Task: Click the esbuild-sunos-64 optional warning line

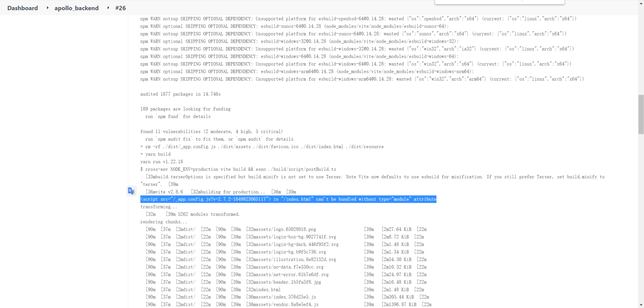Action: point(295,26)
